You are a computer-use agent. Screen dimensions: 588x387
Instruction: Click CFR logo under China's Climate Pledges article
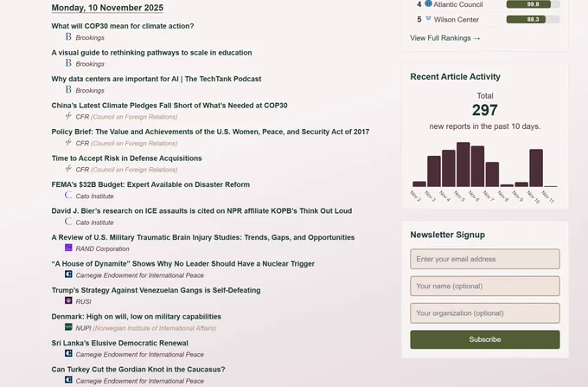[68, 116]
